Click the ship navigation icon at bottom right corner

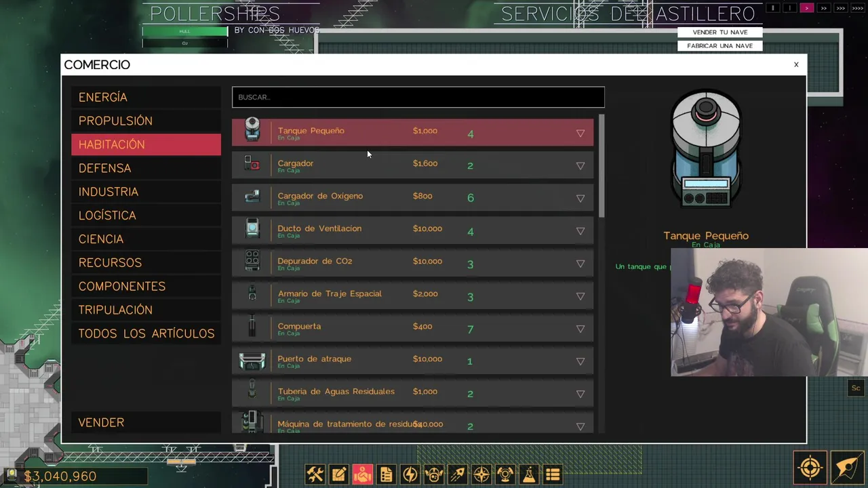click(847, 468)
